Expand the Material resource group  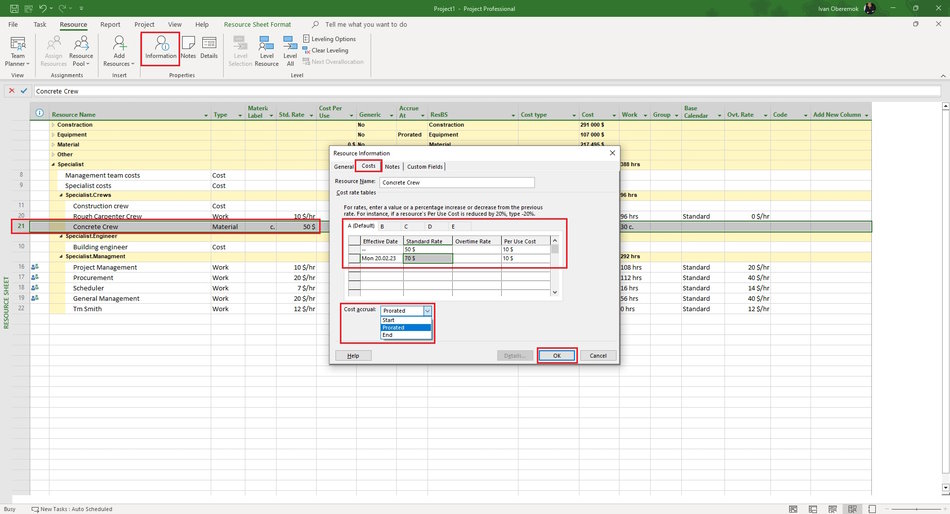click(x=53, y=144)
